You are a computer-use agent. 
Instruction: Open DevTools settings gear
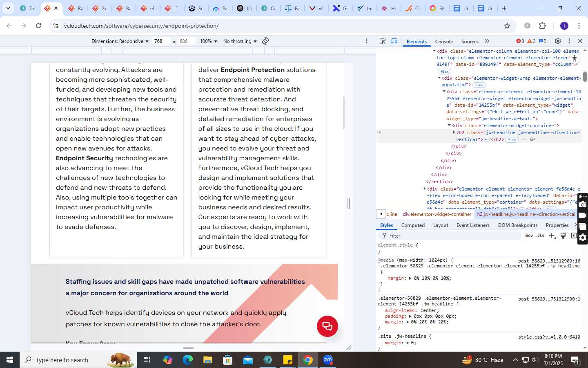click(x=558, y=41)
